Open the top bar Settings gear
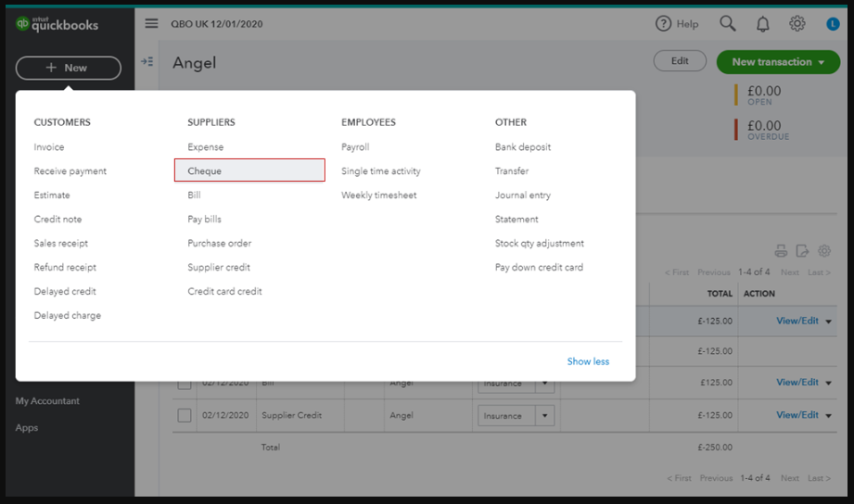 (x=797, y=24)
